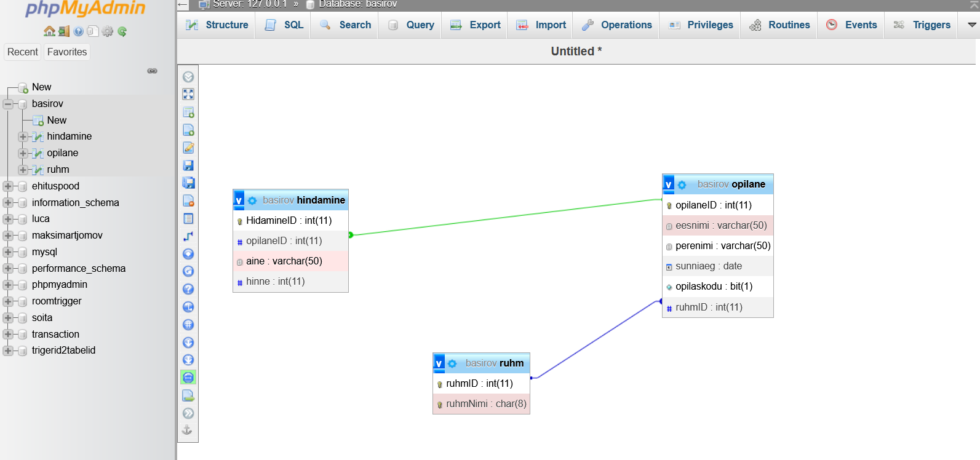The image size is (980, 460).
Task: Click the green reload navigation panel icon
Action: [122, 31]
